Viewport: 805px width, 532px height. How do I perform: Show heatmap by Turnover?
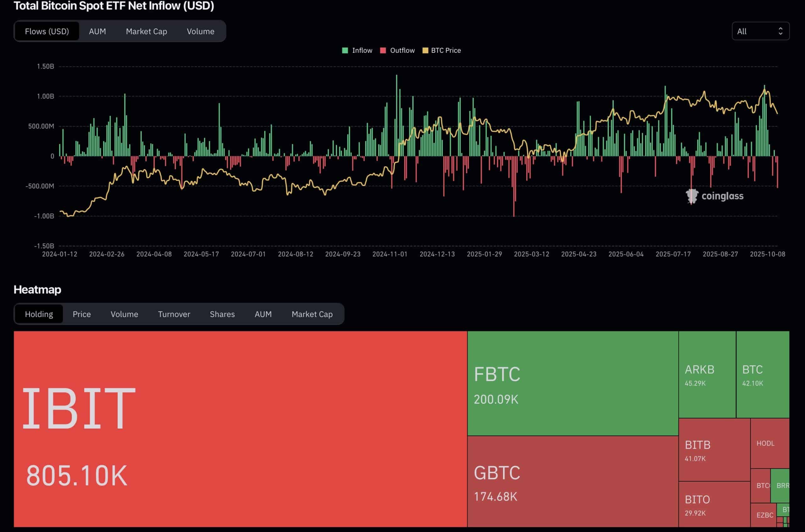(x=174, y=314)
